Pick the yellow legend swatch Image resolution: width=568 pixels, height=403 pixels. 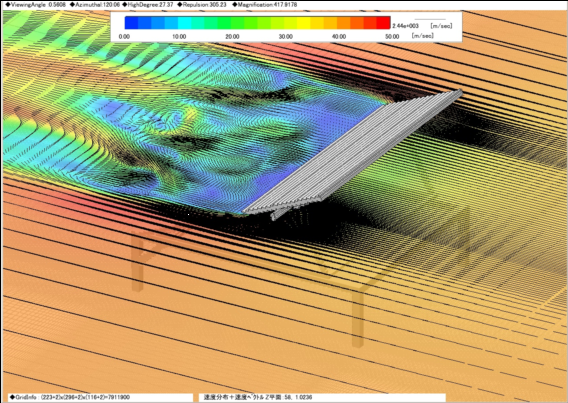click(x=304, y=23)
